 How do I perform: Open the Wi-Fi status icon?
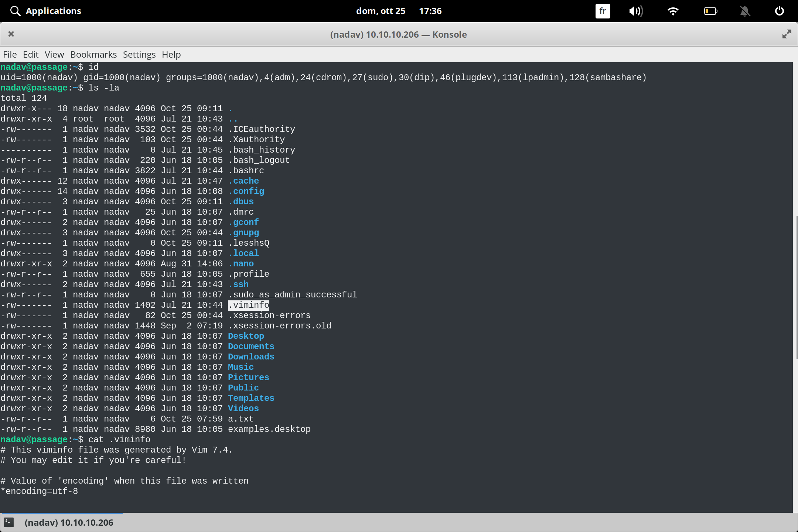click(673, 11)
